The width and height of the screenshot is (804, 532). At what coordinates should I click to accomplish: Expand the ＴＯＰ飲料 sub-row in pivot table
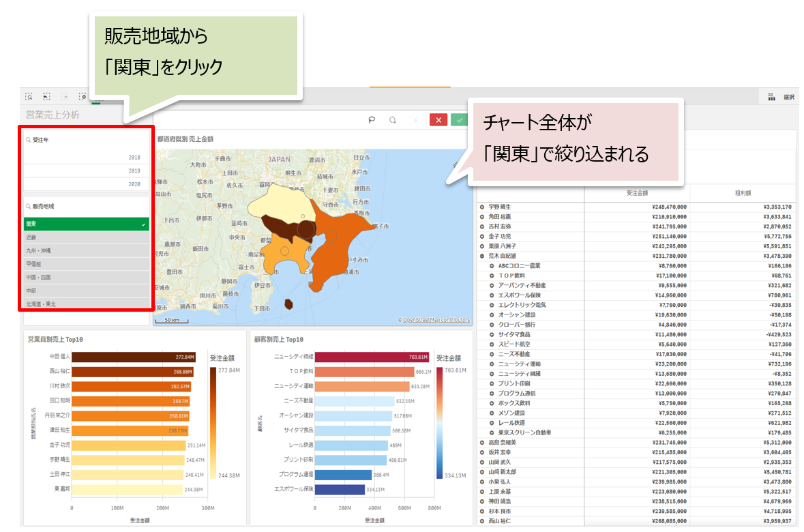pyautogui.click(x=492, y=276)
